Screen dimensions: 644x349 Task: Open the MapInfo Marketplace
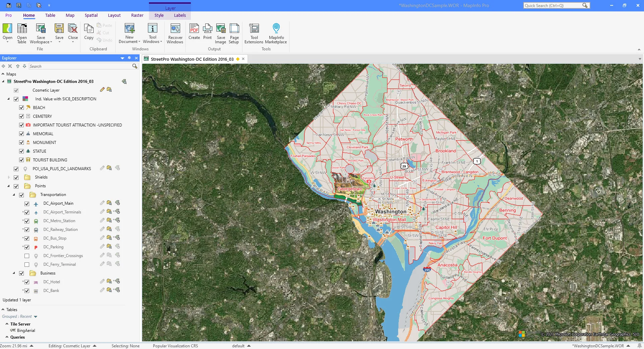point(276,30)
